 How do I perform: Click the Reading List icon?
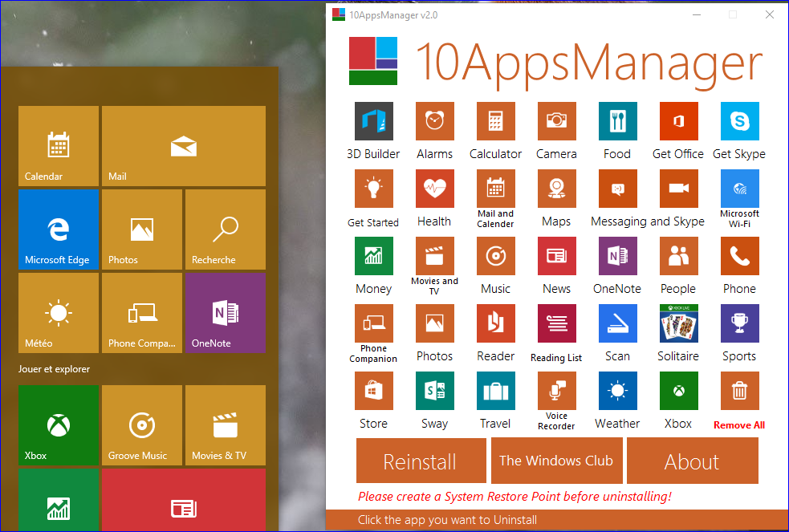pos(556,323)
